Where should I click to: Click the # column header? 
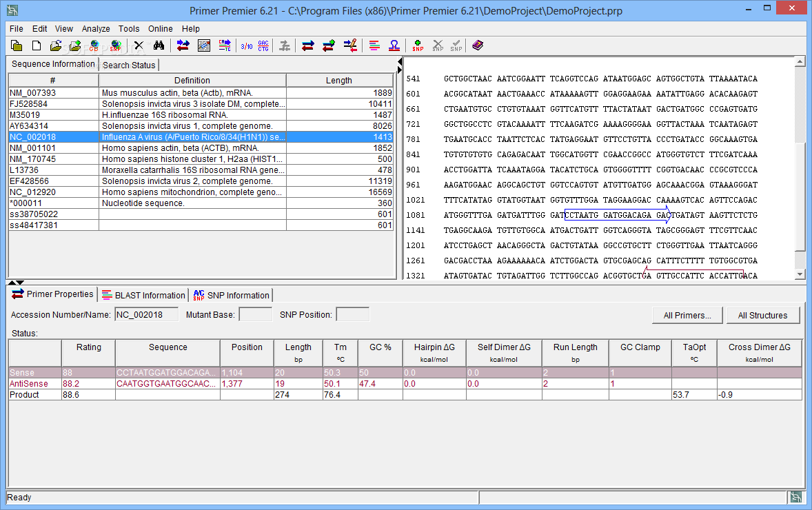(x=53, y=80)
